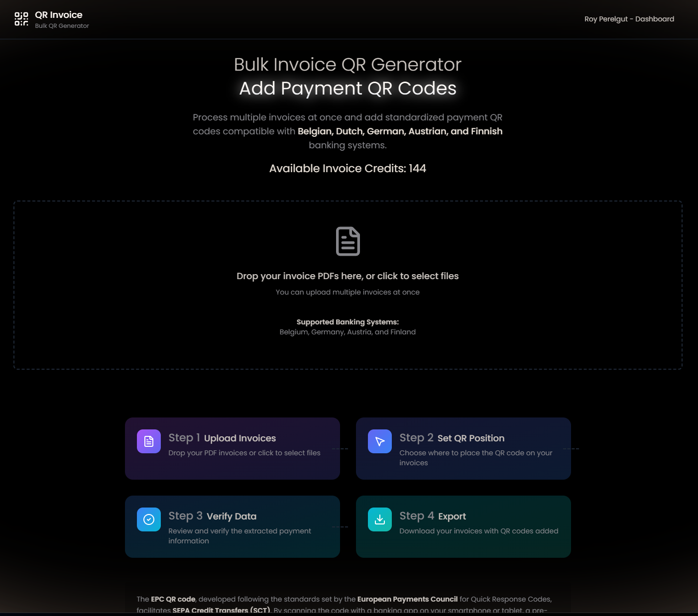Screen dimensions: 698x616
Task: Click the Step 3 checkmark verify icon
Action: (148, 519)
